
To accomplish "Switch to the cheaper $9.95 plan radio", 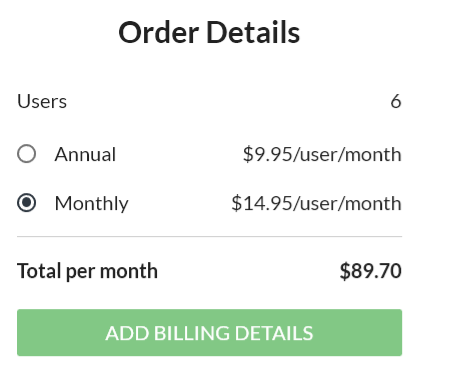I will [27, 154].
